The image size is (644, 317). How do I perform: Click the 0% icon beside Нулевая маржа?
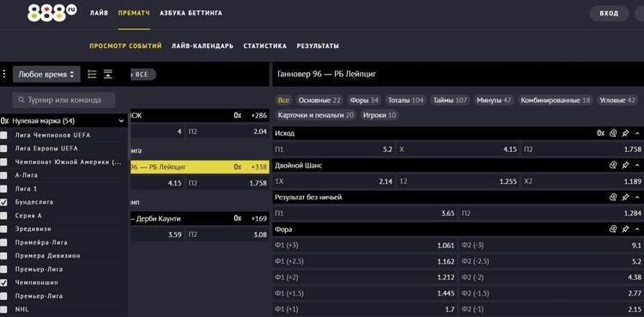click(x=5, y=121)
